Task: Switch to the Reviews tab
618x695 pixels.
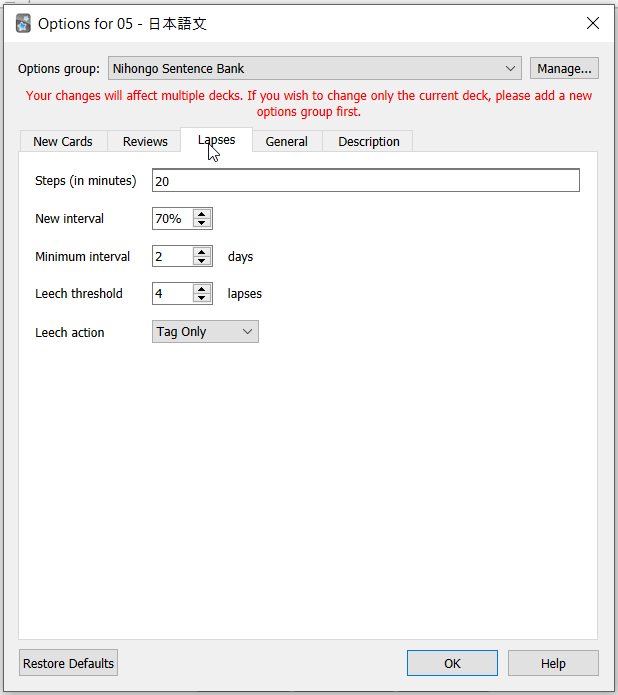Action: tap(145, 141)
